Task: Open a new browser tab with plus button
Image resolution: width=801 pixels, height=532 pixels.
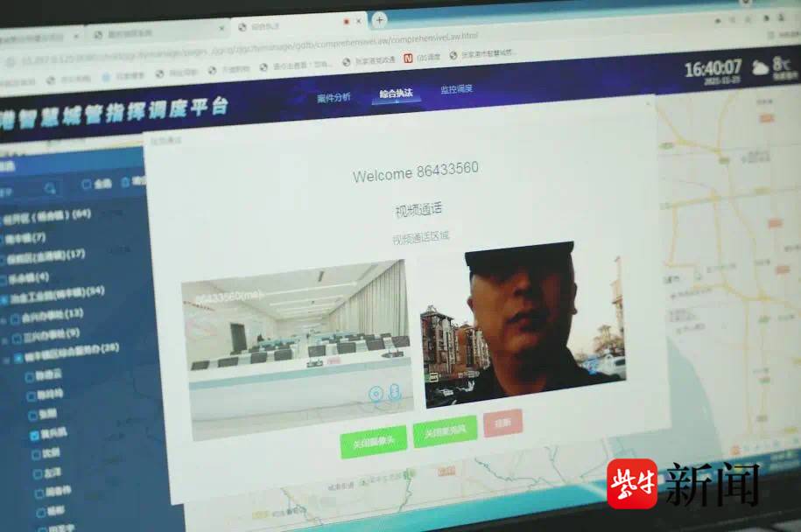Action: [379, 20]
